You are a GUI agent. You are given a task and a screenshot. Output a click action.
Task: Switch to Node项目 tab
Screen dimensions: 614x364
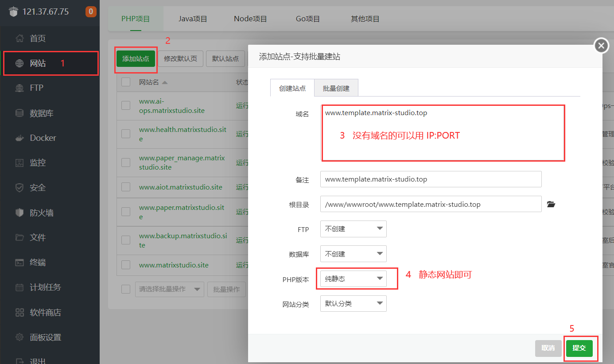coord(250,19)
